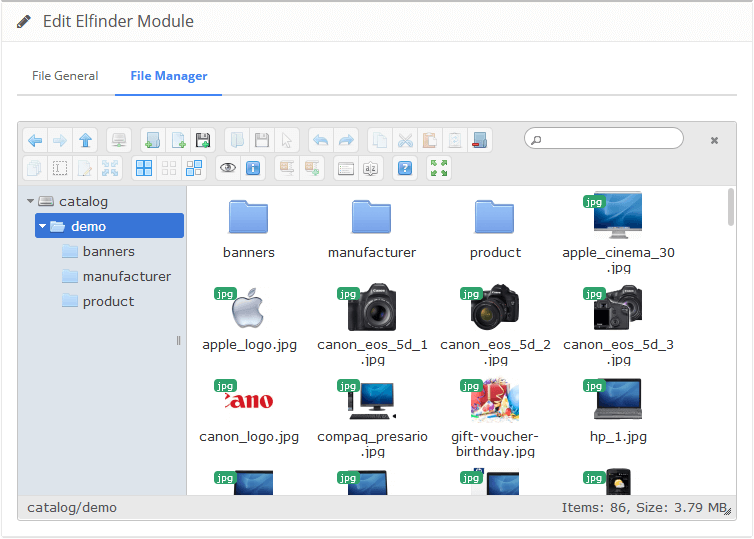Click the open folder toolbar icon
The height and width of the screenshot is (539, 754).
tap(237, 140)
